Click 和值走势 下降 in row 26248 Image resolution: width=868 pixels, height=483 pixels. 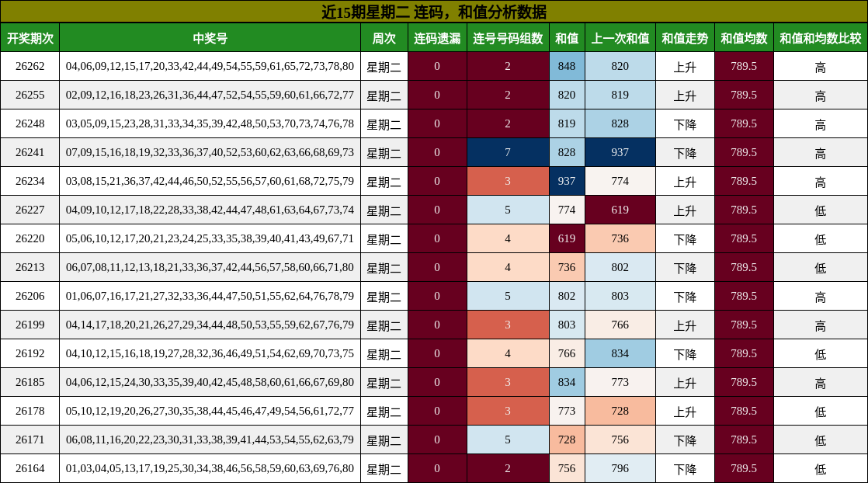pyautogui.click(x=685, y=124)
